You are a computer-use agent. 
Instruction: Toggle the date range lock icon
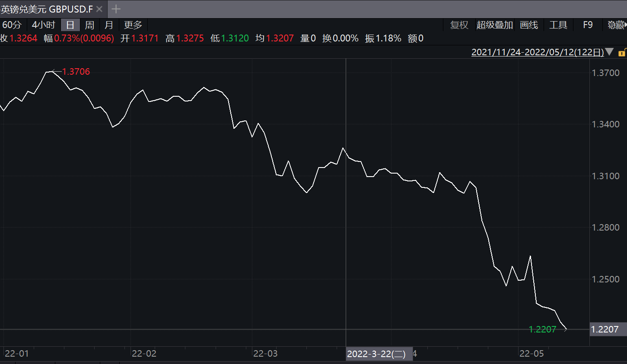[x=622, y=53]
